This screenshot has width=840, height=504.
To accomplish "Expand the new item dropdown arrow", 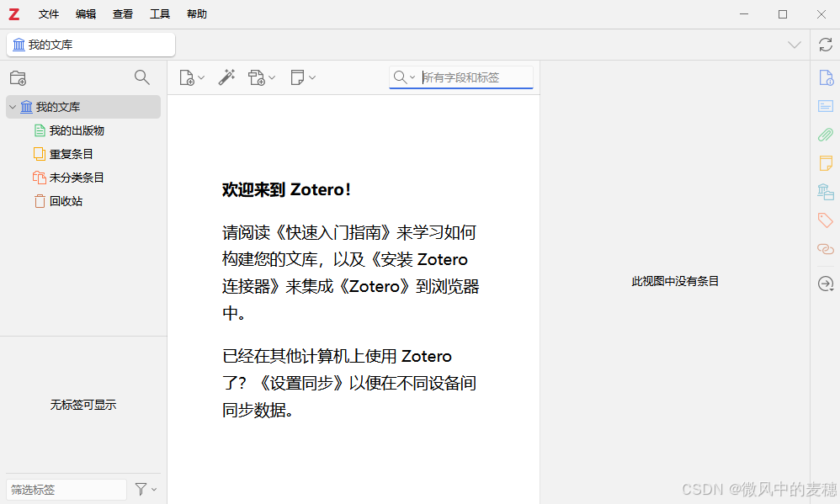I will 201,77.
